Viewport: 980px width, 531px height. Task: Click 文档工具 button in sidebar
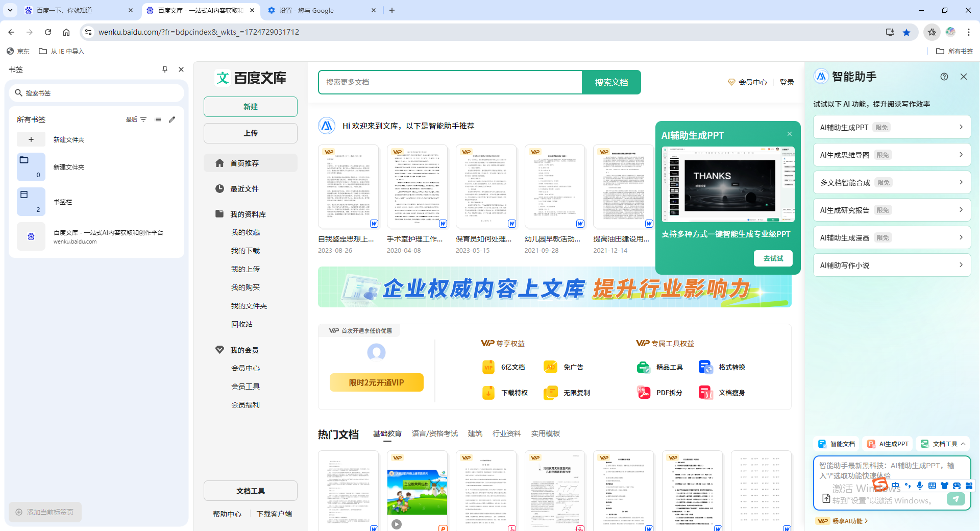(251, 491)
